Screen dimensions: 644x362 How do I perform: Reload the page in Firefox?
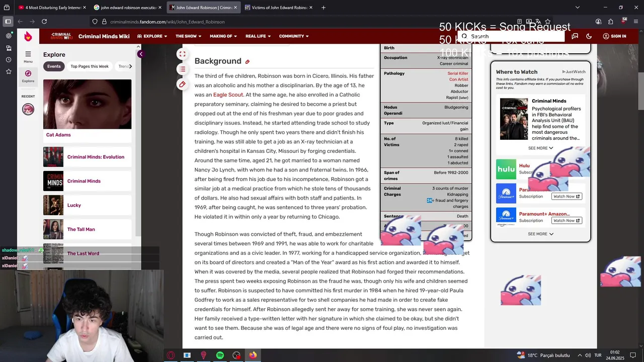click(x=44, y=22)
